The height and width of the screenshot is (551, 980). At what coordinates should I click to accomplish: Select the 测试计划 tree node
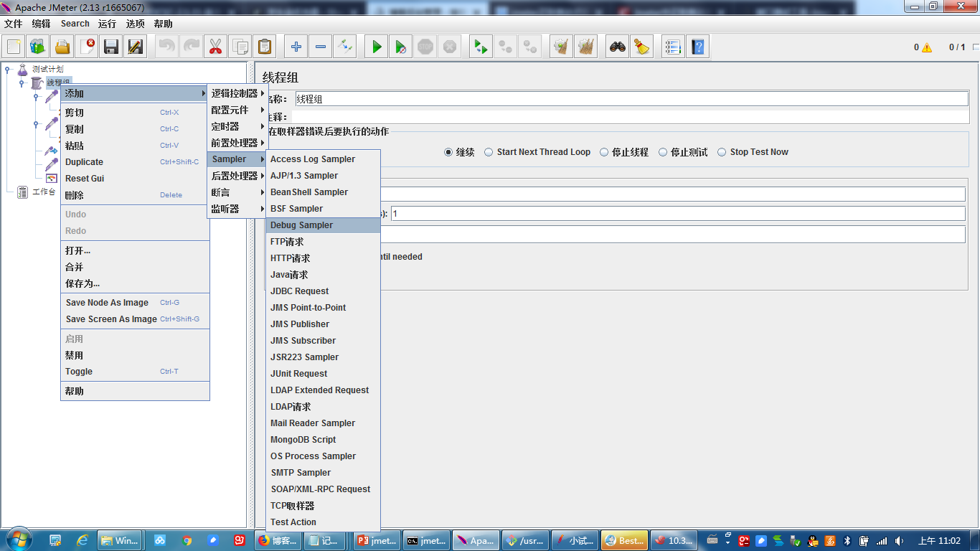(x=47, y=69)
